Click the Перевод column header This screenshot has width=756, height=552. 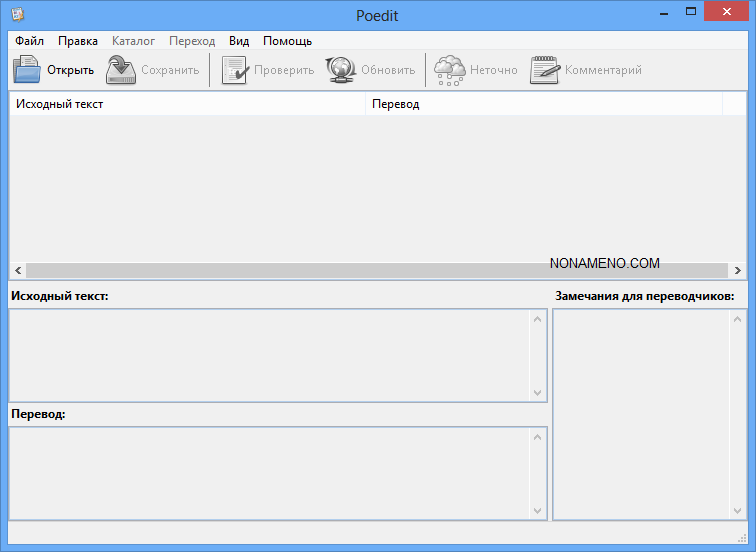pyautogui.click(x=543, y=103)
